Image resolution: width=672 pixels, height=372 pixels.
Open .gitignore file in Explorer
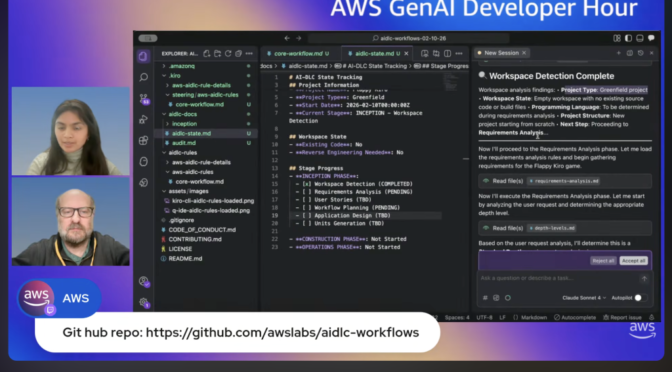click(181, 220)
